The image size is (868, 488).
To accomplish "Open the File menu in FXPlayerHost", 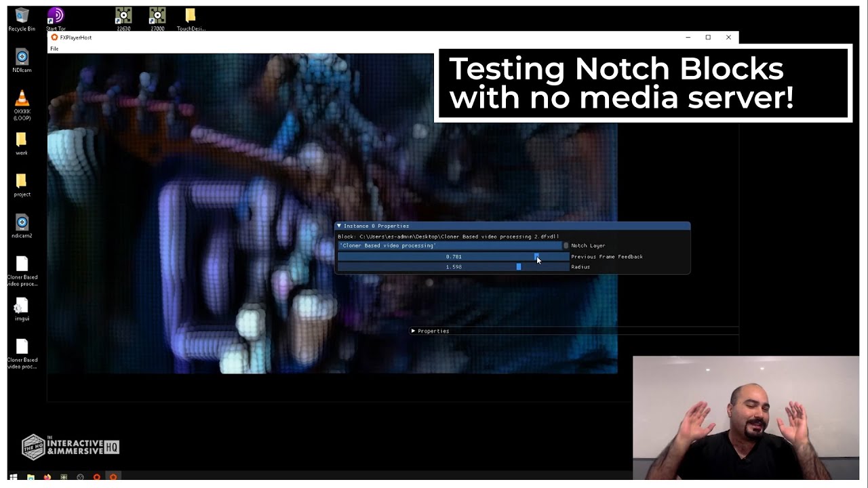I will 54,49.
